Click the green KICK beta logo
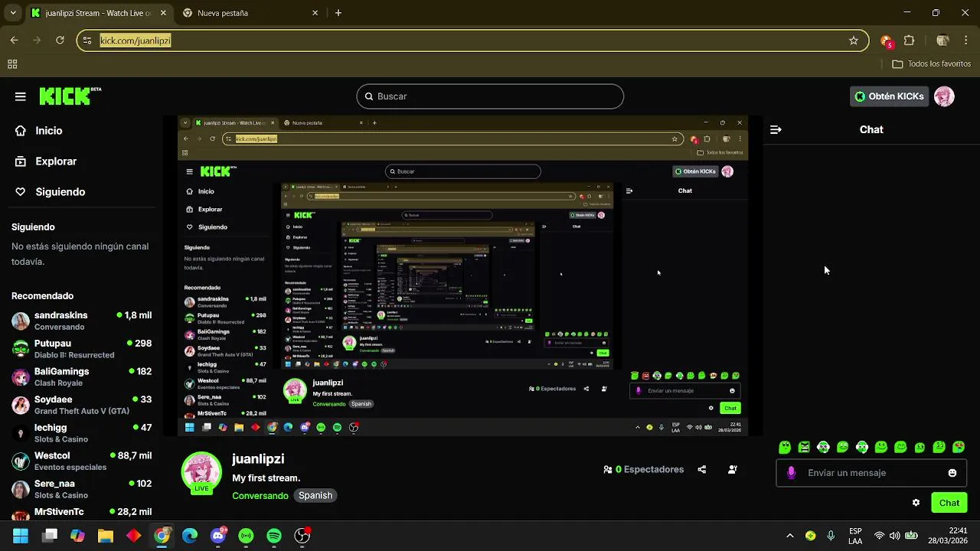The image size is (980, 551). (x=70, y=96)
